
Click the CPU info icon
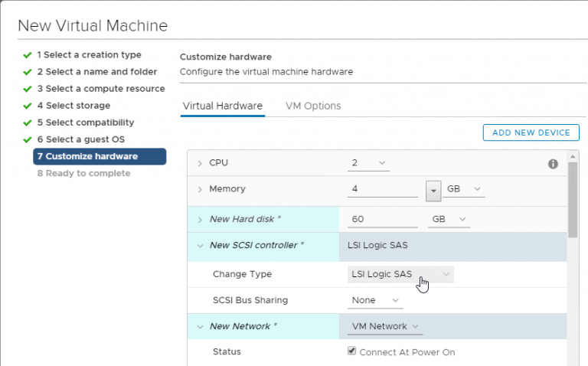coord(553,164)
